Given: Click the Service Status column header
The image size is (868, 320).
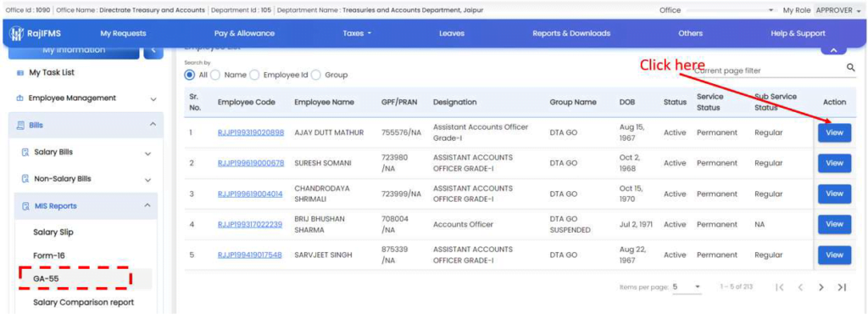Looking at the screenshot, I should (x=710, y=102).
